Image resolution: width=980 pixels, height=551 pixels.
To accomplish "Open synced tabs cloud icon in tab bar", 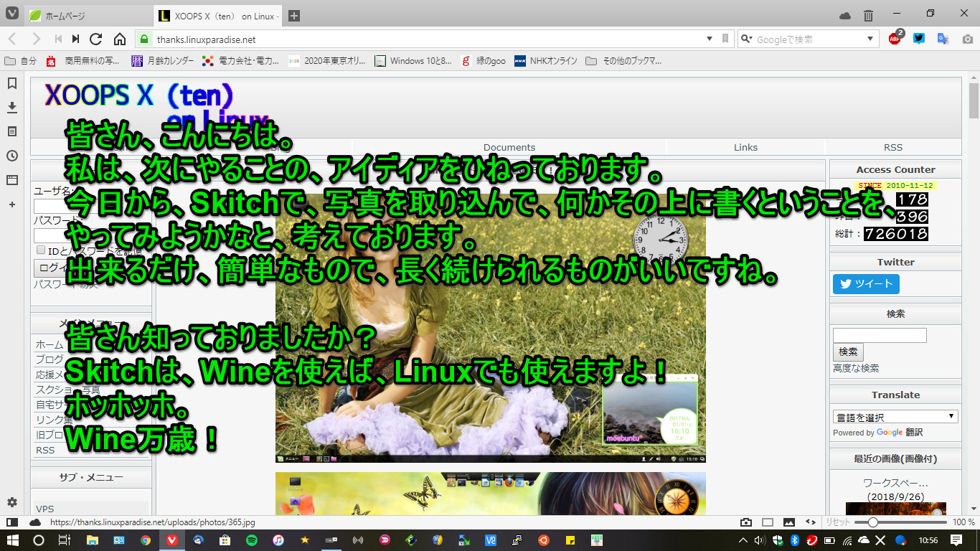I will tap(845, 16).
